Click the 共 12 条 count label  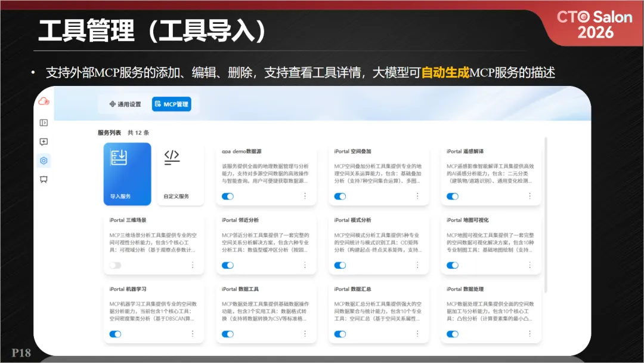(x=138, y=133)
